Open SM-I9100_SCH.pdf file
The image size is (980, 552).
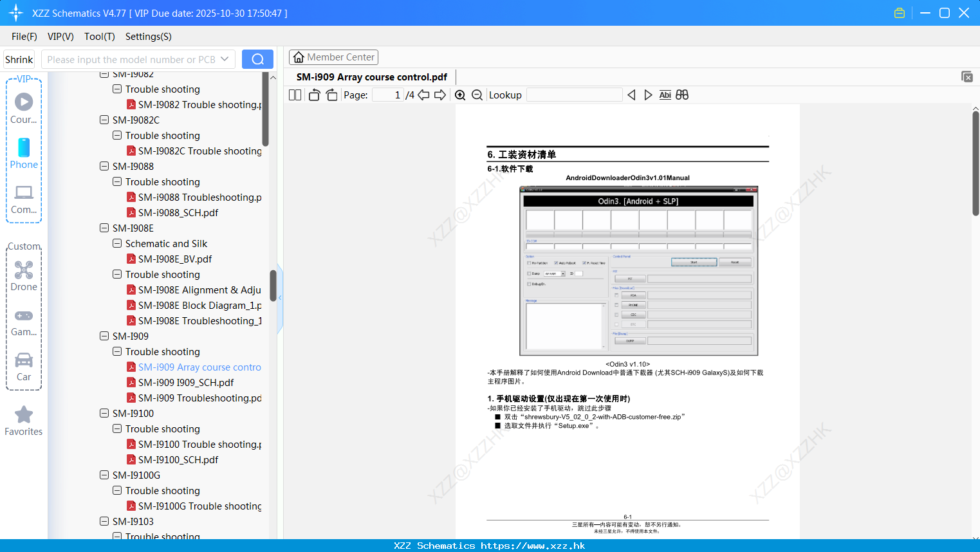[178, 460]
